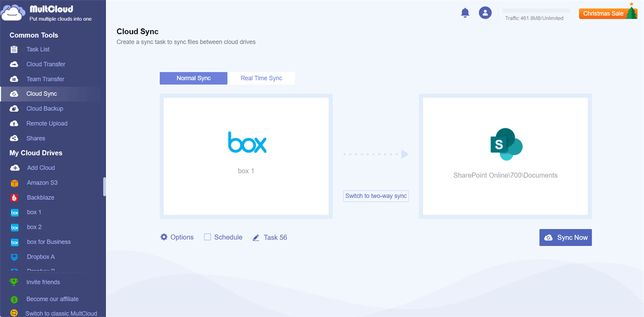Click the switch to classic icon
This screenshot has height=317, width=644.
14,313
